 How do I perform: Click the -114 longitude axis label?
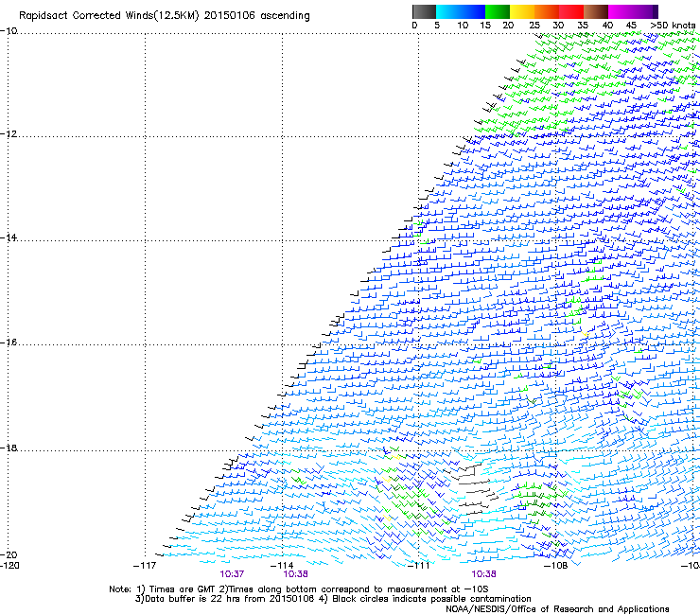(282, 566)
